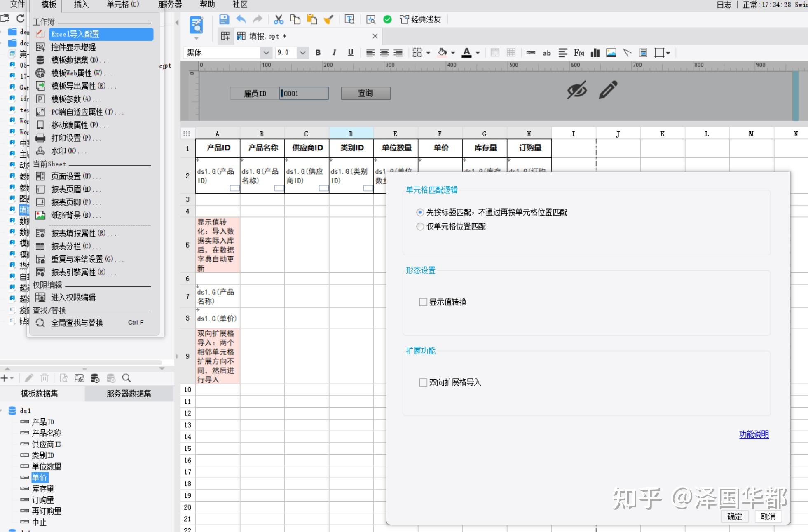Image resolution: width=808 pixels, height=532 pixels.
Task: Click the Undo arrow icon
Action: tap(241, 19)
